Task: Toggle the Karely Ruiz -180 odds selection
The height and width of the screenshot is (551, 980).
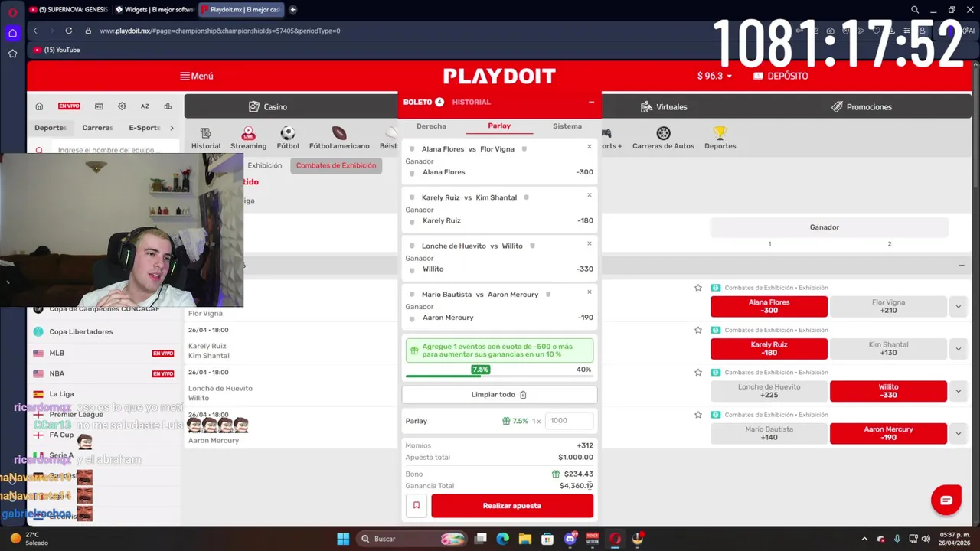Action: click(x=769, y=348)
